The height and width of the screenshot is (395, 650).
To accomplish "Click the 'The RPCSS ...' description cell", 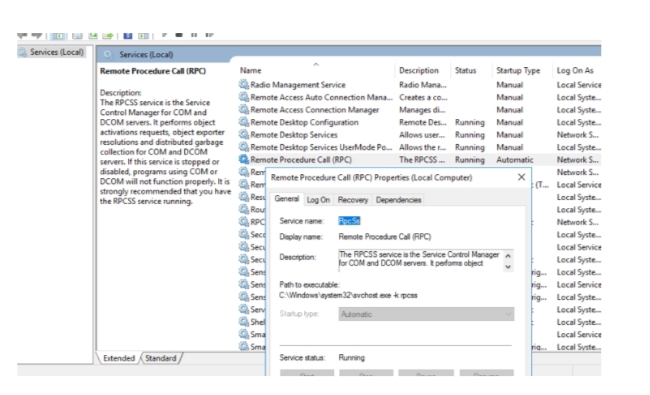I will pyautogui.click(x=422, y=160).
